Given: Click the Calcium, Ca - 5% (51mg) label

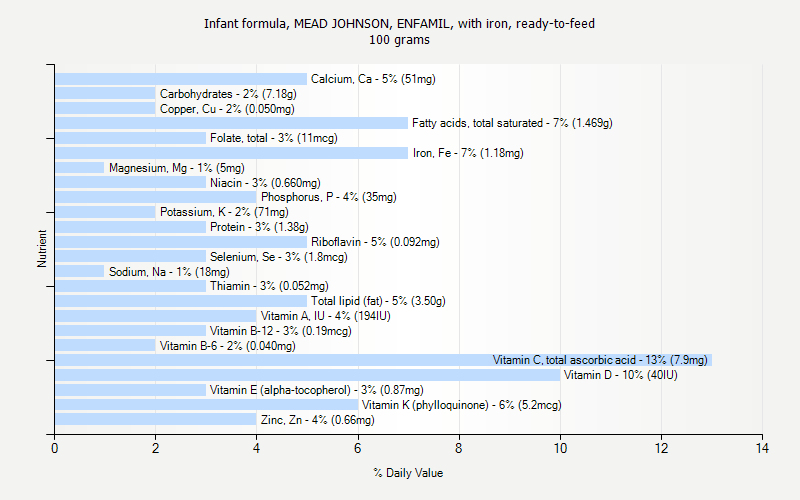Looking at the screenshot, I should coord(373,79).
